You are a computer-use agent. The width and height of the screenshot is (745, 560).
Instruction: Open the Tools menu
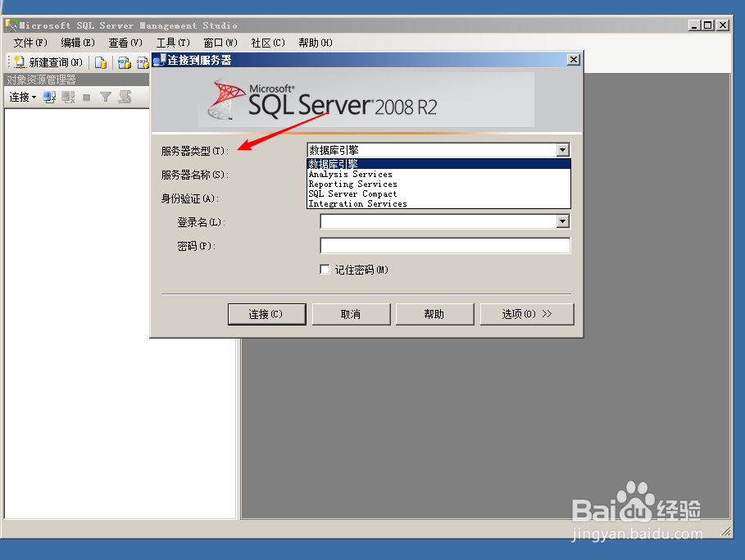point(173,43)
